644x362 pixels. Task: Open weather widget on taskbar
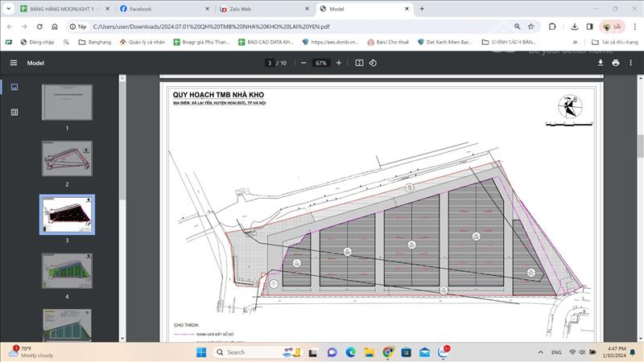[x=32, y=352]
